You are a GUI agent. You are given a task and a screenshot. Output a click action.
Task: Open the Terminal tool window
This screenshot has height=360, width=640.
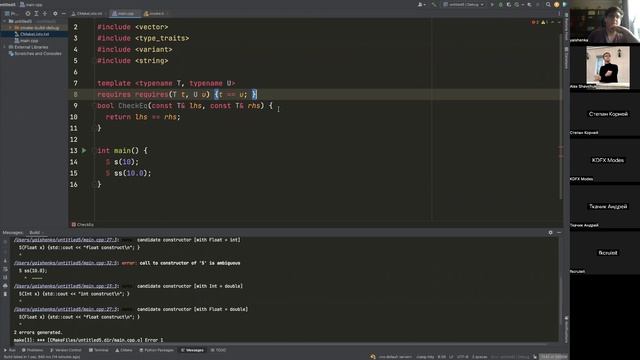[99, 350]
